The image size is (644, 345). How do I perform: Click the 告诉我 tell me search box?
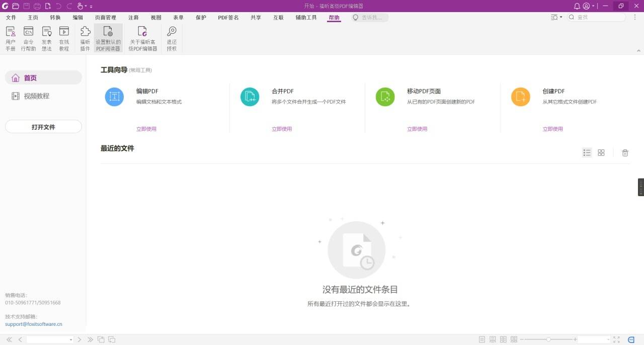coord(370,17)
